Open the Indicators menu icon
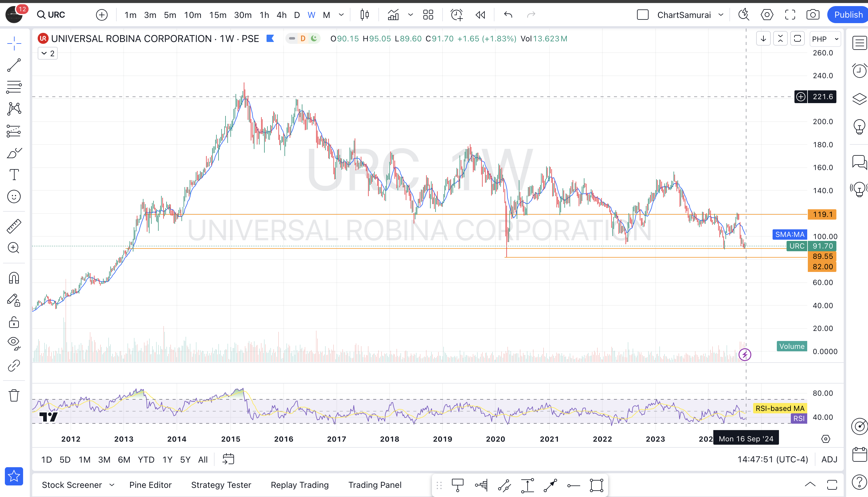The height and width of the screenshot is (497, 868). [x=393, y=15]
